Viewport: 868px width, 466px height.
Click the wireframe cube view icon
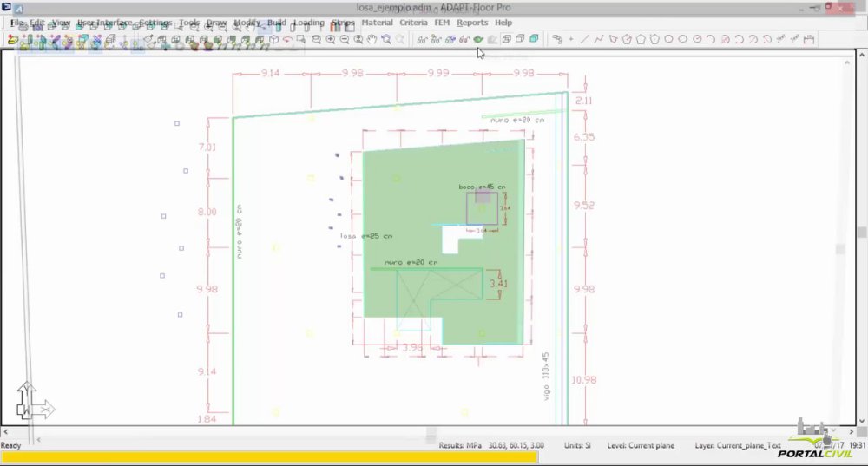click(273, 39)
